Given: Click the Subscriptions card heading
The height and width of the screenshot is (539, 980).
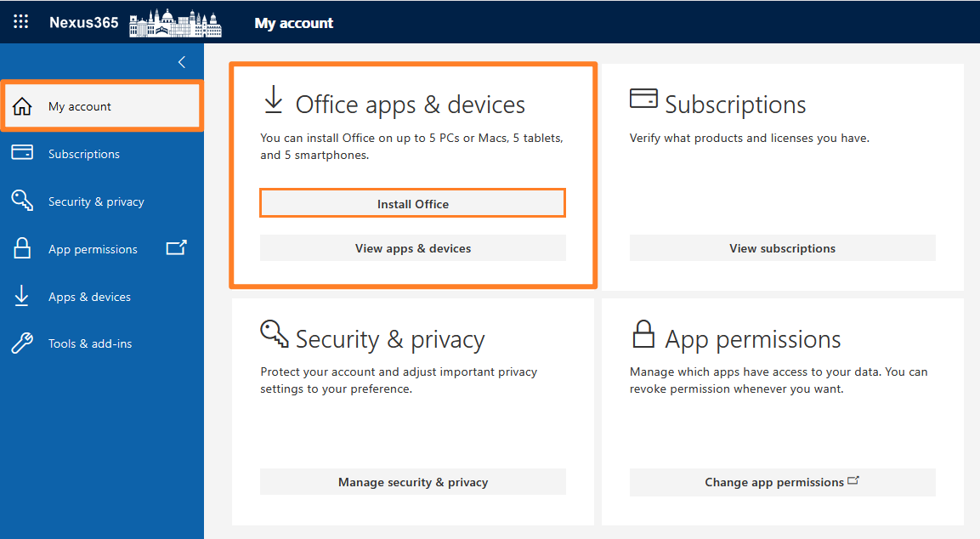Looking at the screenshot, I should coord(735,105).
